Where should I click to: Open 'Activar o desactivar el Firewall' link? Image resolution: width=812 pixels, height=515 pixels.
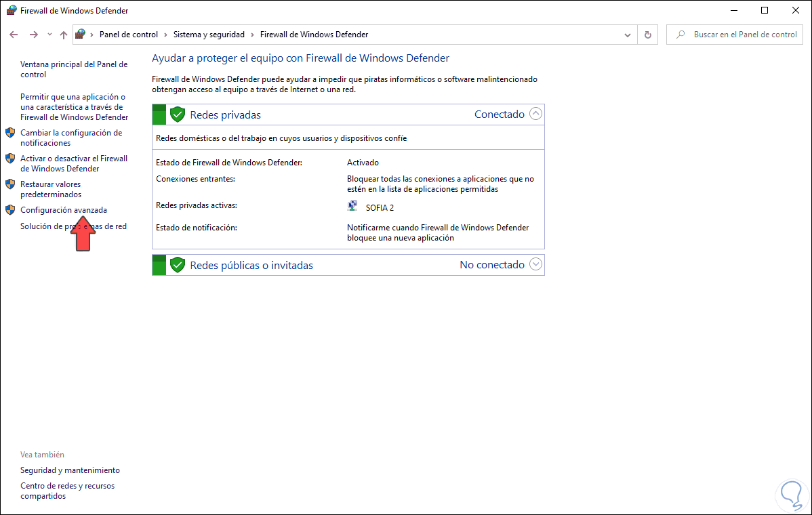coord(73,163)
